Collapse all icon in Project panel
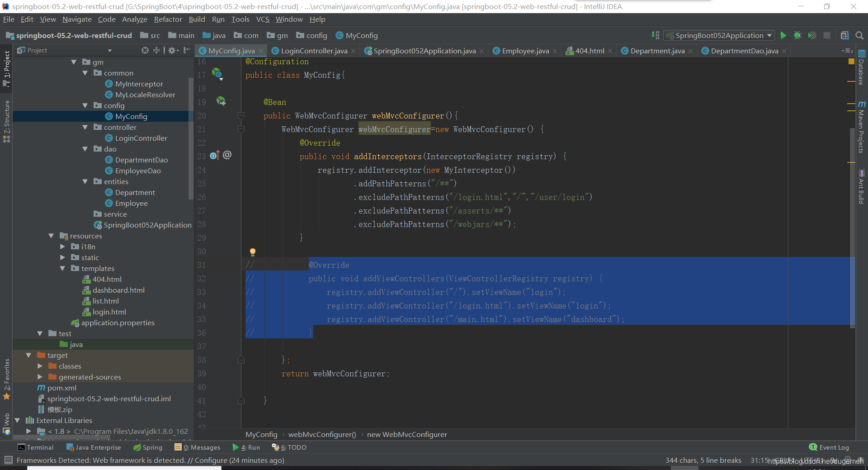This screenshot has width=868, height=470. coord(156,50)
